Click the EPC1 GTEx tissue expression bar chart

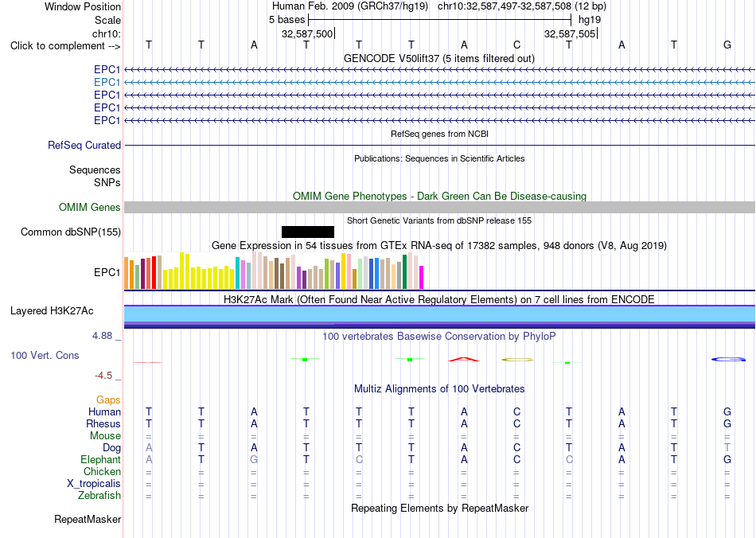(274, 271)
